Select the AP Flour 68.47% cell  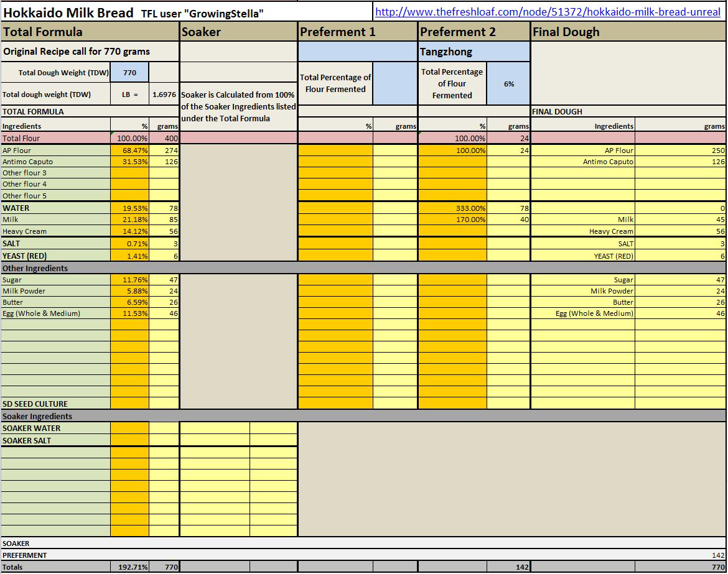(x=130, y=150)
